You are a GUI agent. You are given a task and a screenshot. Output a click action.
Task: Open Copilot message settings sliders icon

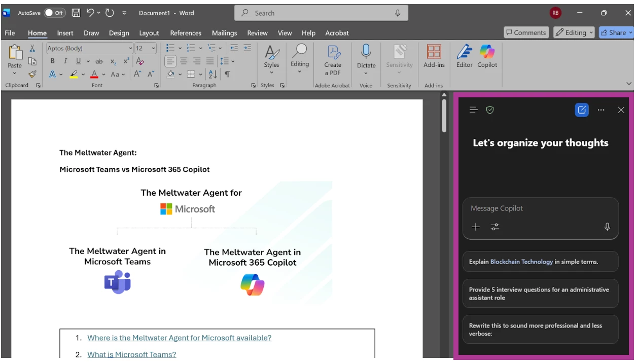[495, 227]
